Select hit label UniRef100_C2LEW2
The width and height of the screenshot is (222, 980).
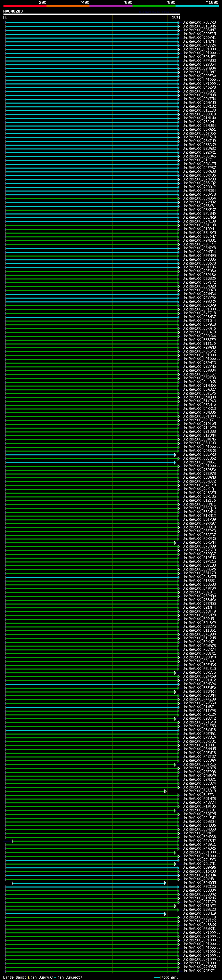tap(199, 818)
